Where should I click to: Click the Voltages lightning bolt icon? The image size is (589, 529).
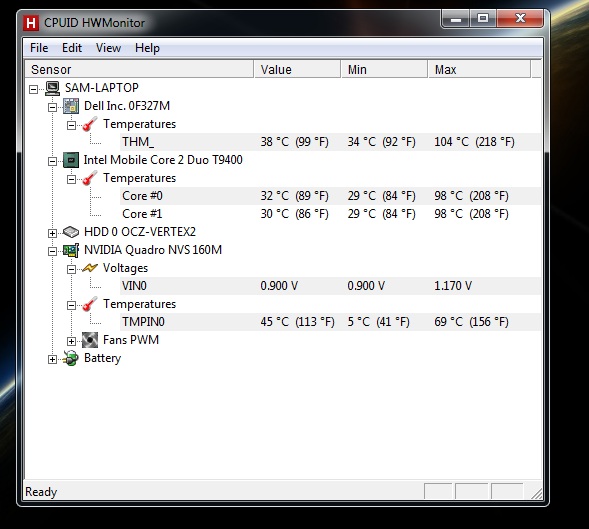[90, 268]
